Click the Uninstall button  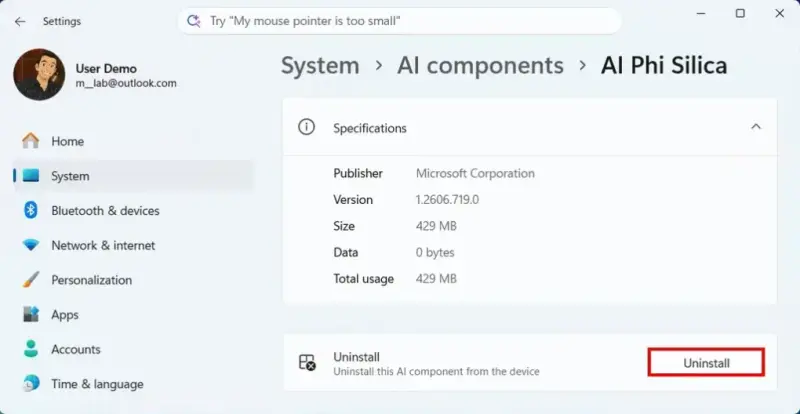[x=706, y=362]
